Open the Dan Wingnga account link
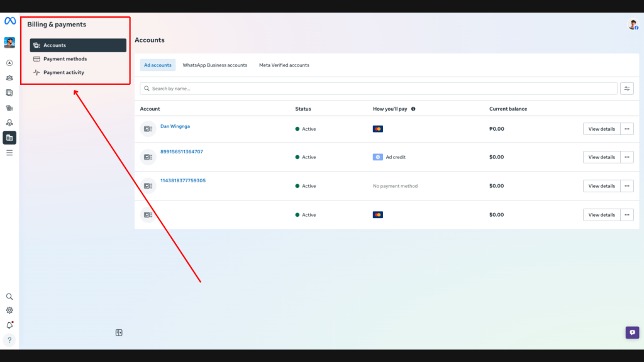The width and height of the screenshot is (644, 362). 175,126
